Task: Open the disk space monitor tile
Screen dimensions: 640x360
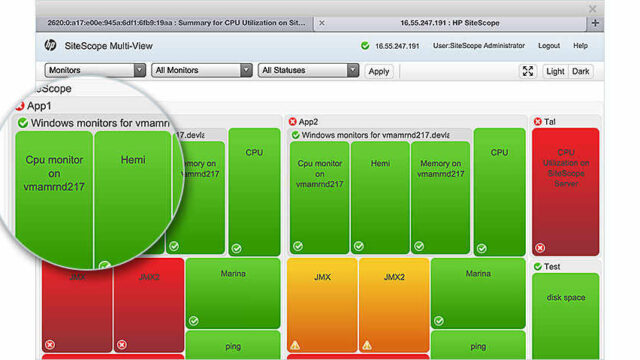Action: (566, 316)
